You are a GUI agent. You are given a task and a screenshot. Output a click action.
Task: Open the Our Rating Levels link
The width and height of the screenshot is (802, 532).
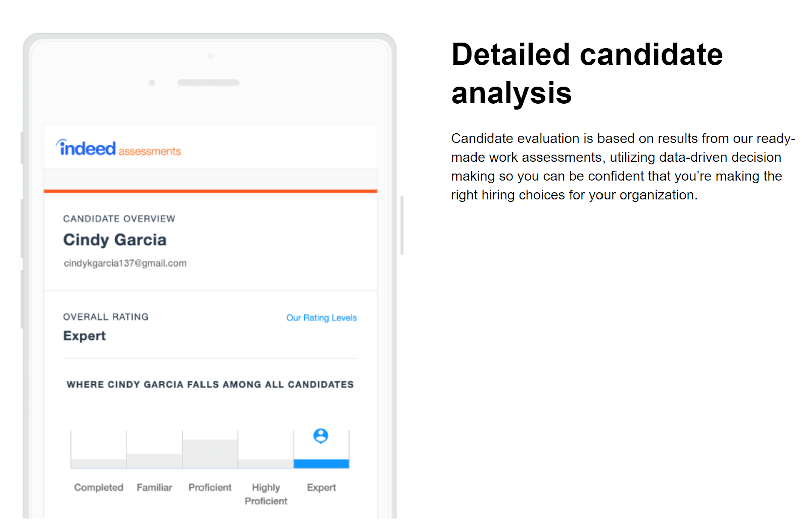click(321, 318)
